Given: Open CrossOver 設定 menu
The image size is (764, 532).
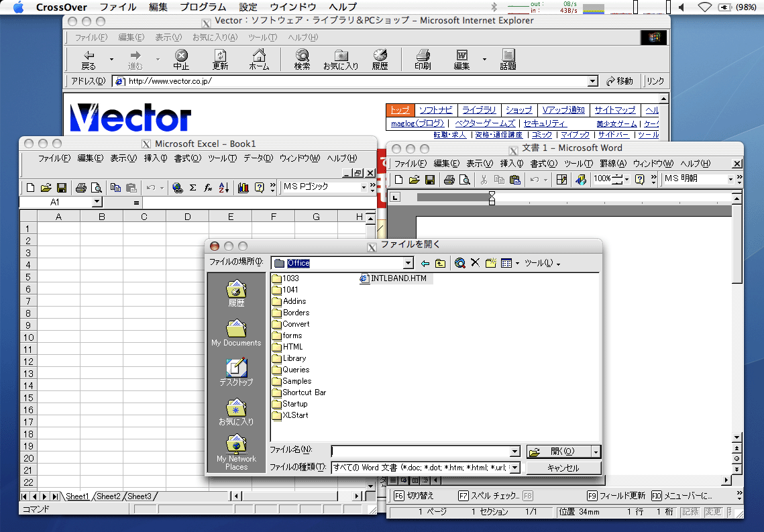Looking at the screenshot, I should [x=248, y=7].
